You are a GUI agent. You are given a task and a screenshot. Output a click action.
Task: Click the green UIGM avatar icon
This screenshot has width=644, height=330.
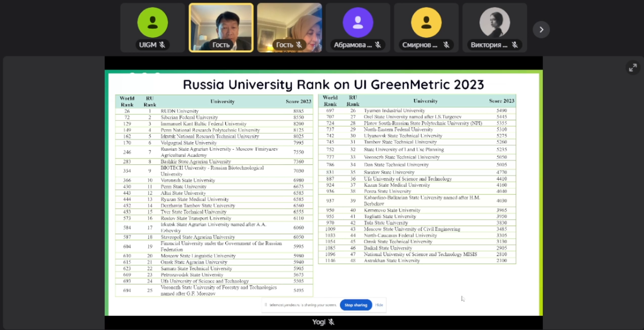pos(153,23)
